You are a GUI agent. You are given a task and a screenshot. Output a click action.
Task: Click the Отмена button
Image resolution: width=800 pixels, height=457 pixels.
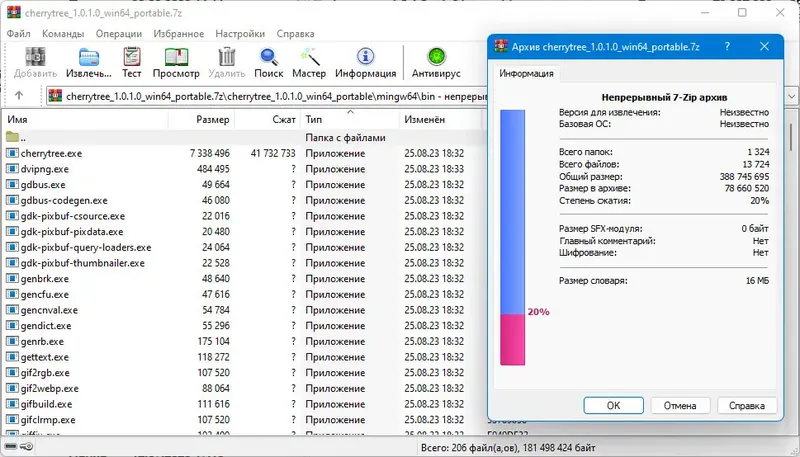[x=680, y=405]
